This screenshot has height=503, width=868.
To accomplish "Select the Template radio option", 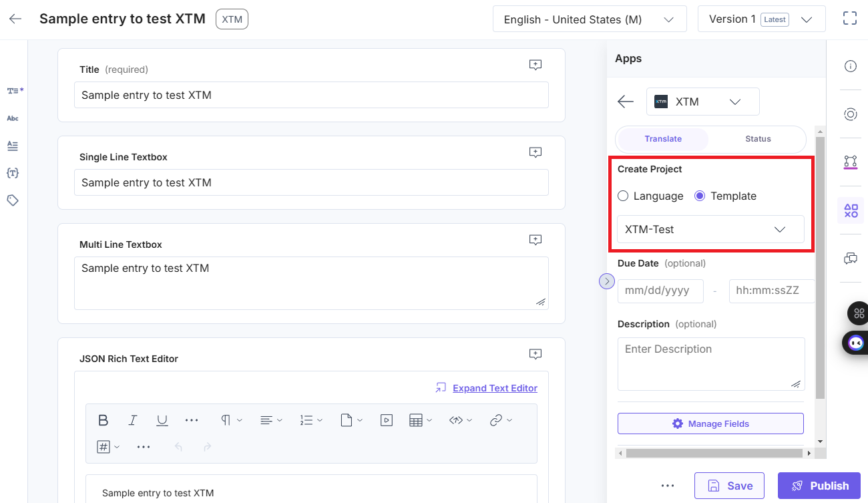I will pos(700,196).
